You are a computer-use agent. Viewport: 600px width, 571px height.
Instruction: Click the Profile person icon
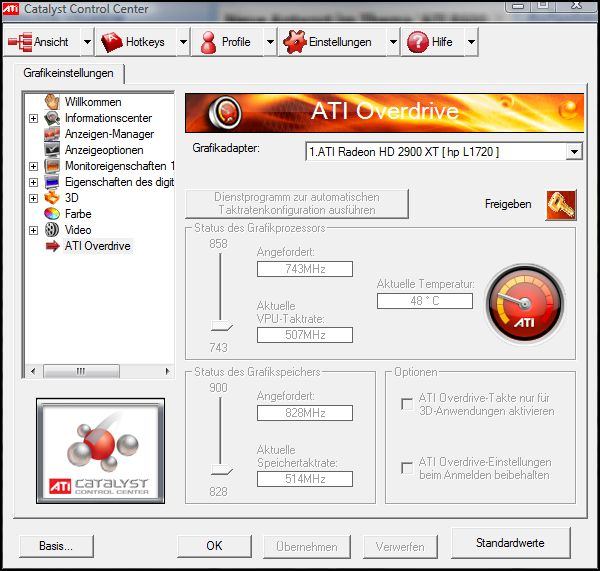[x=208, y=42]
